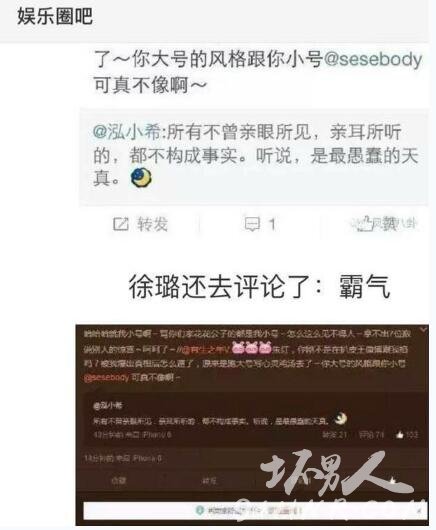Click the moon emoji in dark screenshot

(341, 419)
